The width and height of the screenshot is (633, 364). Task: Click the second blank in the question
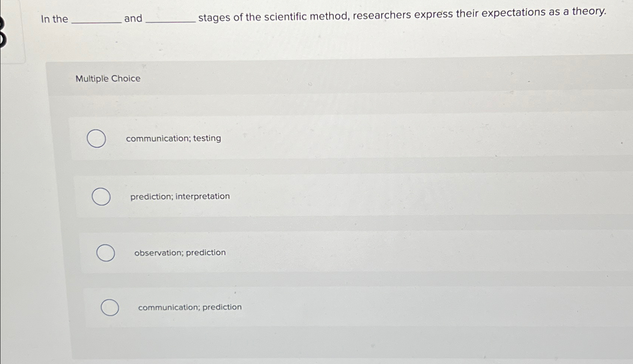tap(171, 19)
